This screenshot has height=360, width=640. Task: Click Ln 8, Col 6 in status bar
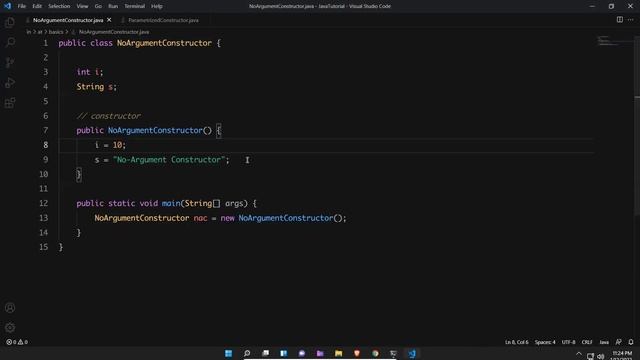click(516, 342)
